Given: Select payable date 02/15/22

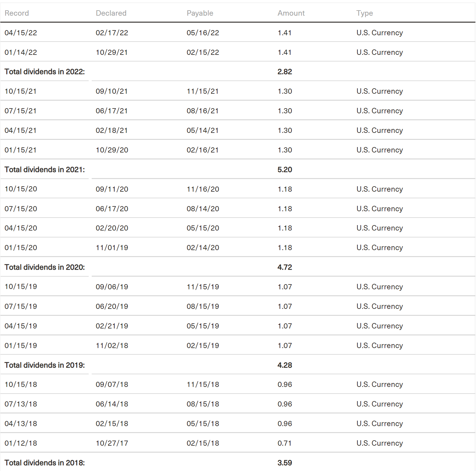Looking at the screenshot, I should pyautogui.click(x=203, y=52).
